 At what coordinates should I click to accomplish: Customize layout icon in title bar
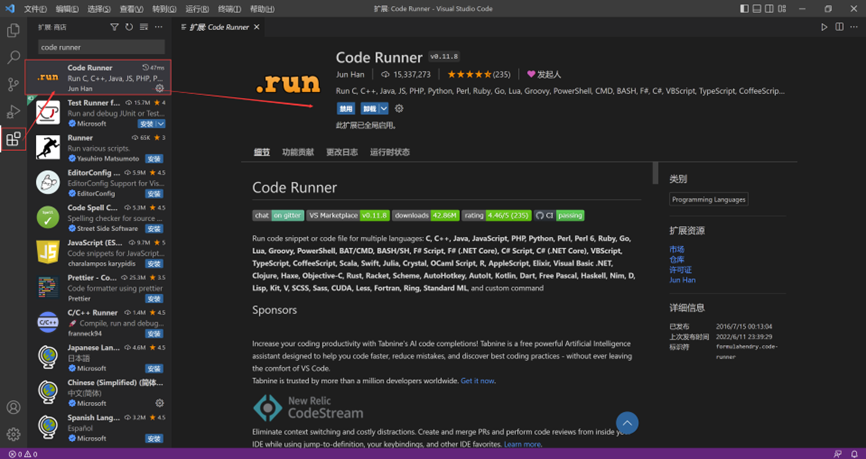781,9
